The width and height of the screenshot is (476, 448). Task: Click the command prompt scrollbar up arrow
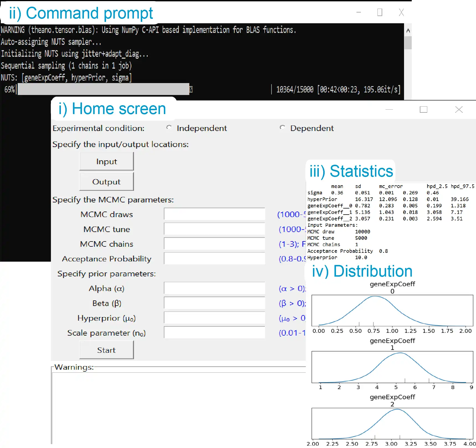[x=408, y=30]
